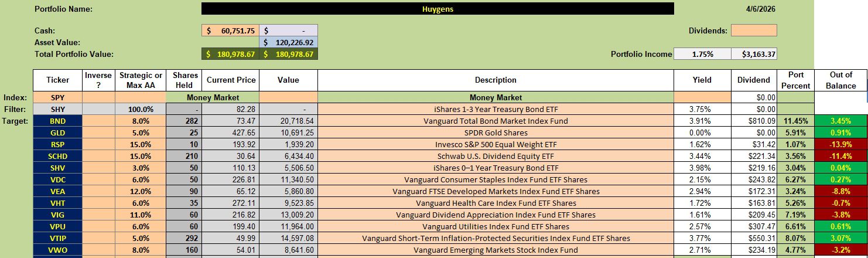Click the BND shares held 282 cell
This screenshot has width=868, height=258.
183,121
